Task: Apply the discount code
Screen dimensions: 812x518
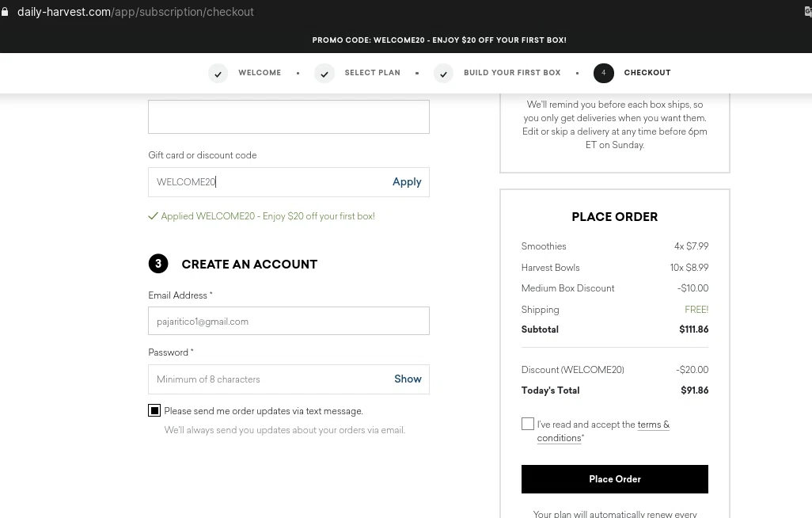Action: coord(407,181)
